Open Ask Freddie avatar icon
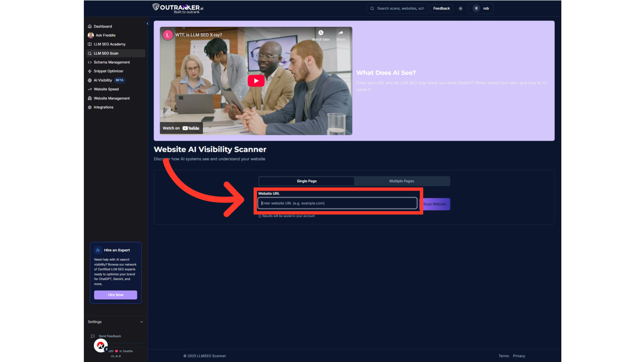 click(91, 35)
